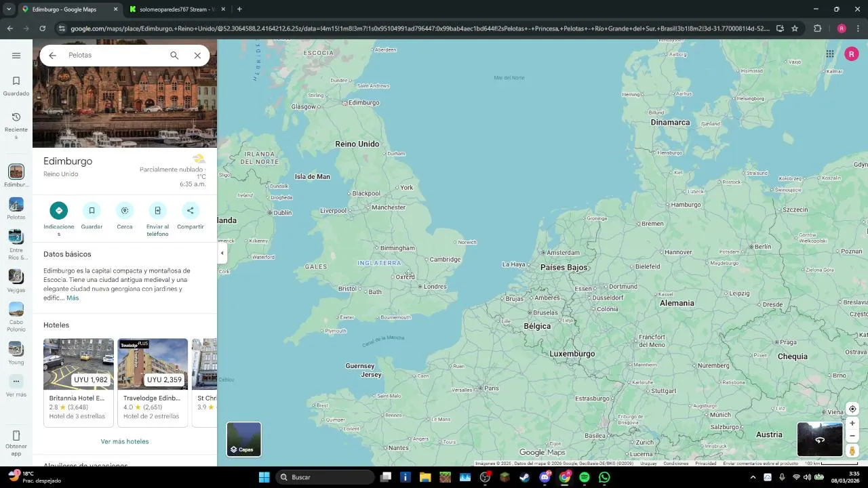Collapse the side panel with arrow
The width and height of the screenshot is (868, 488).
coord(222,253)
